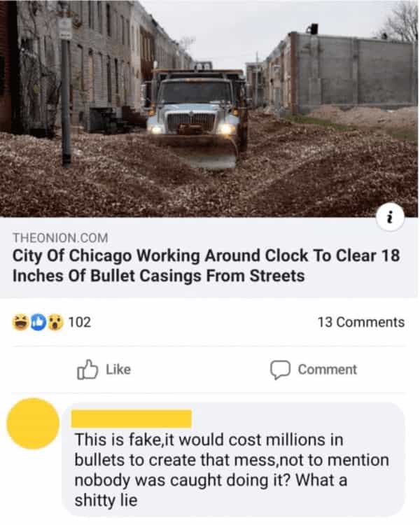Click the gray link preview card background
The width and height of the screenshot is (420, 525).
(x=209, y=258)
